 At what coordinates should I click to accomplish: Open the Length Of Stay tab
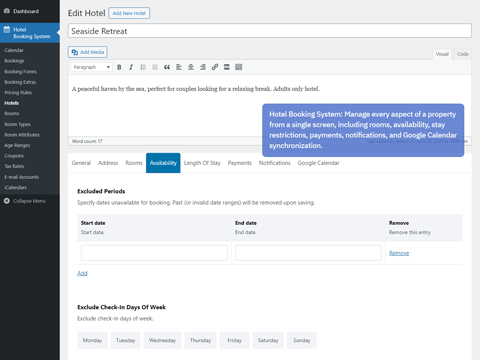click(x=202, y=163)
